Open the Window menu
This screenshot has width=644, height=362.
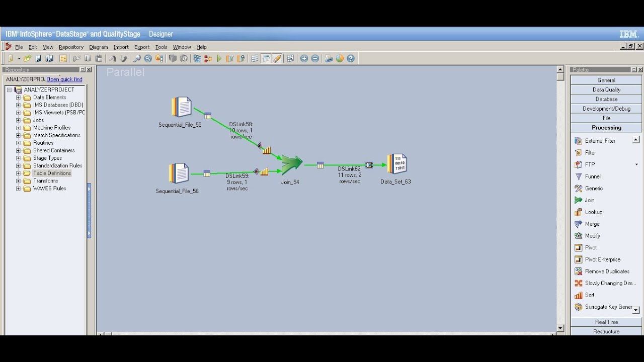point(182,47)
